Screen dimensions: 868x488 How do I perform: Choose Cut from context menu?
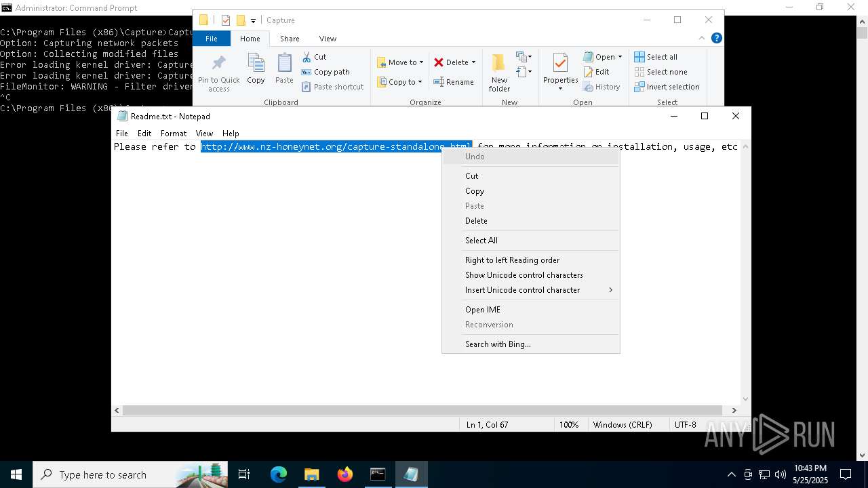pyautogui.click(x=530, y=176)
